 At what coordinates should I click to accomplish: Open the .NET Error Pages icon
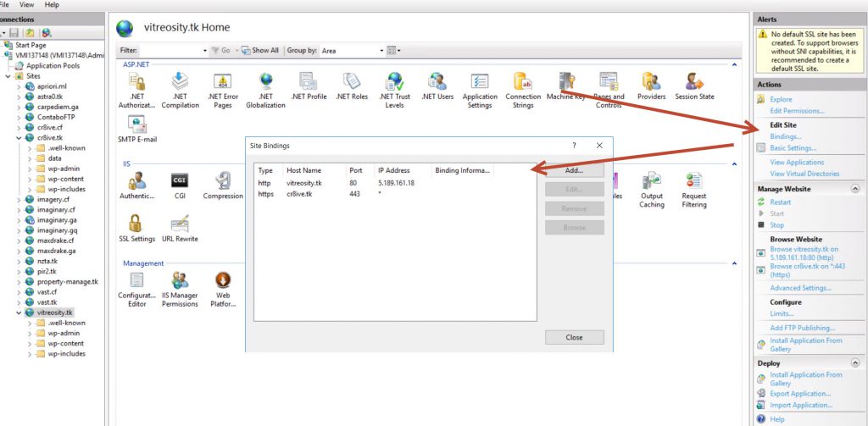pyautogui.click(x=222, y=83)
